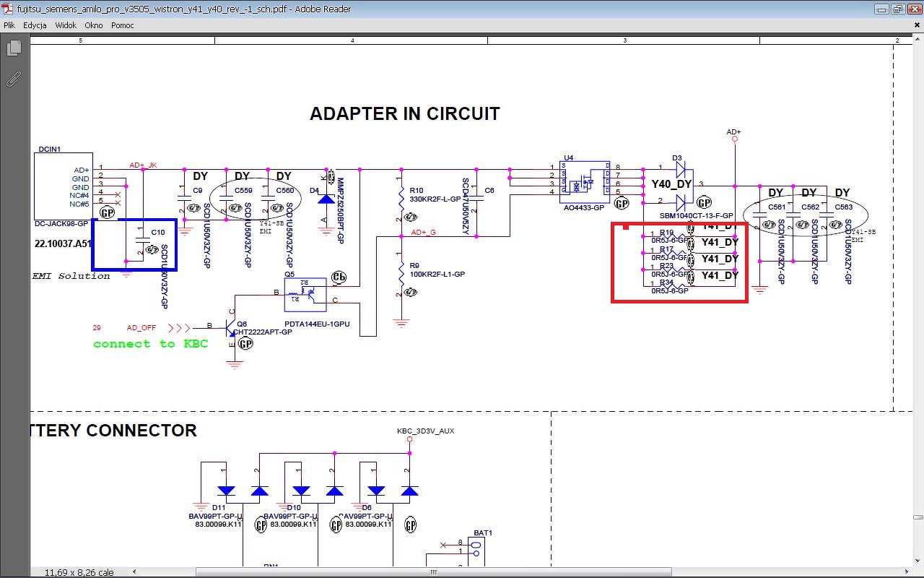Viewport: 924px width, 578px height.
Task: Open the Page Thumbnails panel icon
Action: click(x=14, y=48)
